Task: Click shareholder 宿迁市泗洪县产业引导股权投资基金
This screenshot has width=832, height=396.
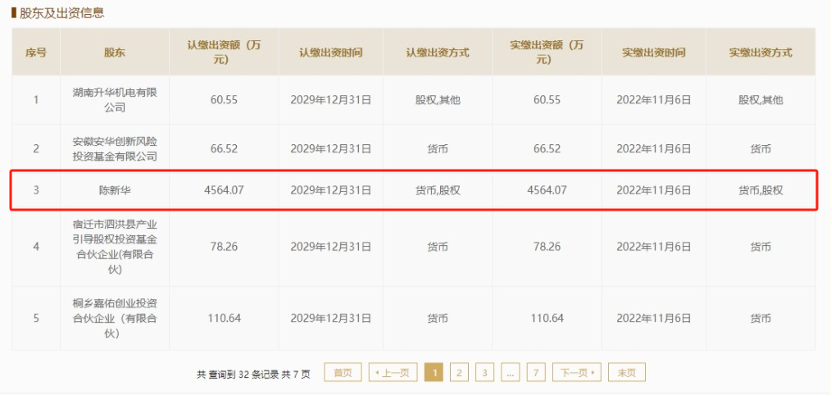Action: pos(115,247)
